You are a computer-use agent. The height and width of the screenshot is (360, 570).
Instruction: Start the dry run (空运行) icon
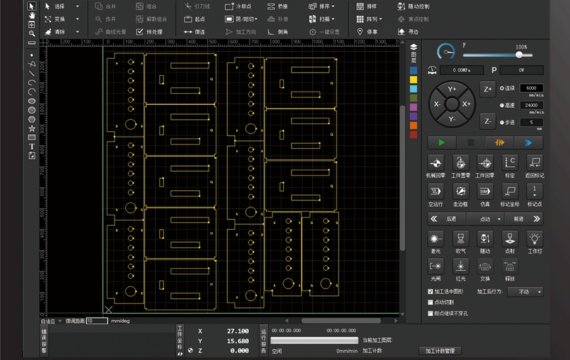pos(435,191)
